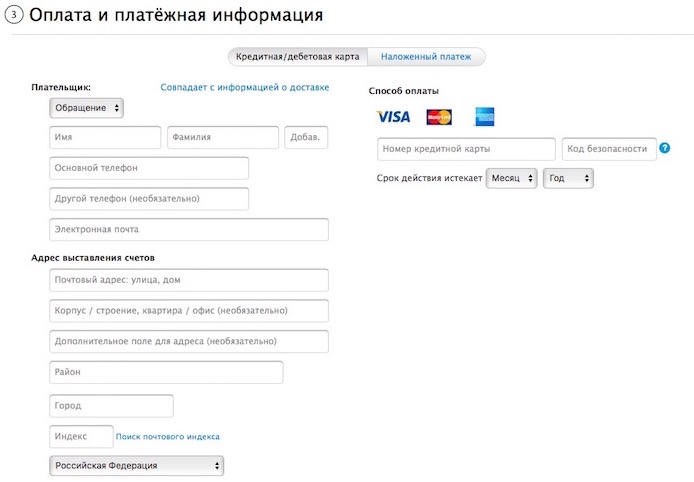The height and width of the screenshot is (482, 694).
Task: Focus the Номер кредитной карты field
Action: coord(466,149)
